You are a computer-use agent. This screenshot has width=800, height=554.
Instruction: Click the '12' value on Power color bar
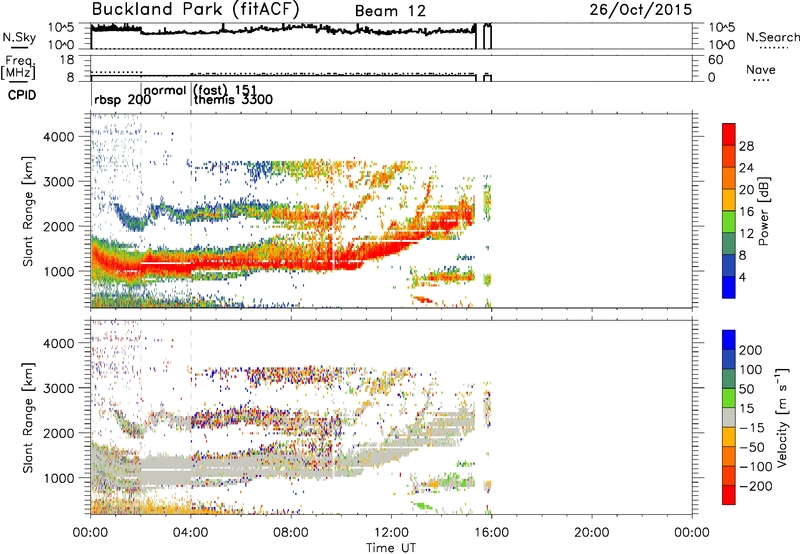point(746,234)
